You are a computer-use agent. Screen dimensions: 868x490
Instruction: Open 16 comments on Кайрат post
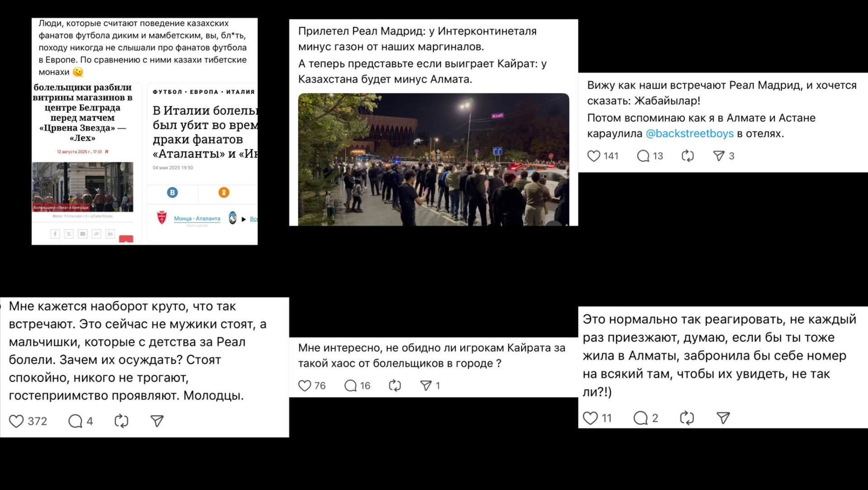(x=350, y=385)
